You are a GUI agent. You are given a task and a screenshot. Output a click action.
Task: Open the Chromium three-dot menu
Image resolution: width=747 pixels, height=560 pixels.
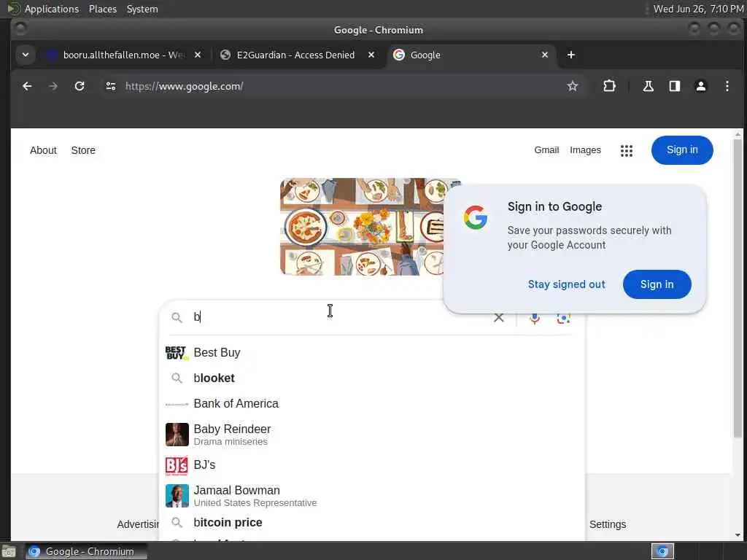point(727,86)
